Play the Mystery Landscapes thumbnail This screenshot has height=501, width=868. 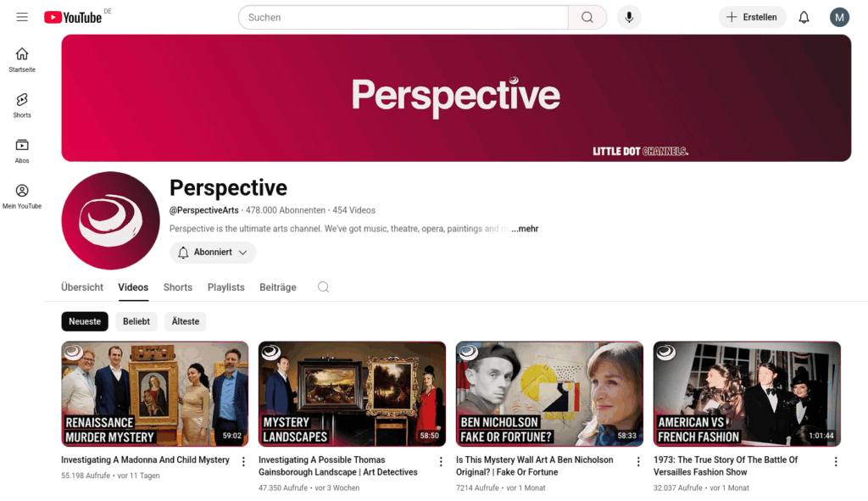point(352,393)
